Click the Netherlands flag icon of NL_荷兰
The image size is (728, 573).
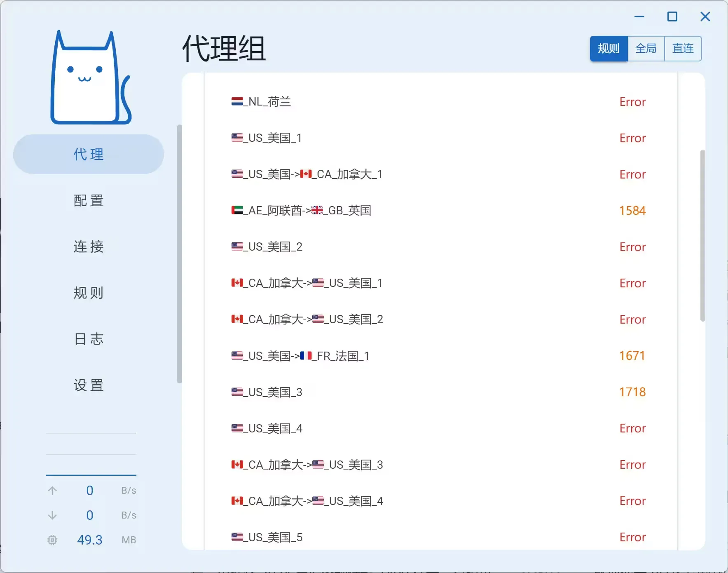coord(237,101)
